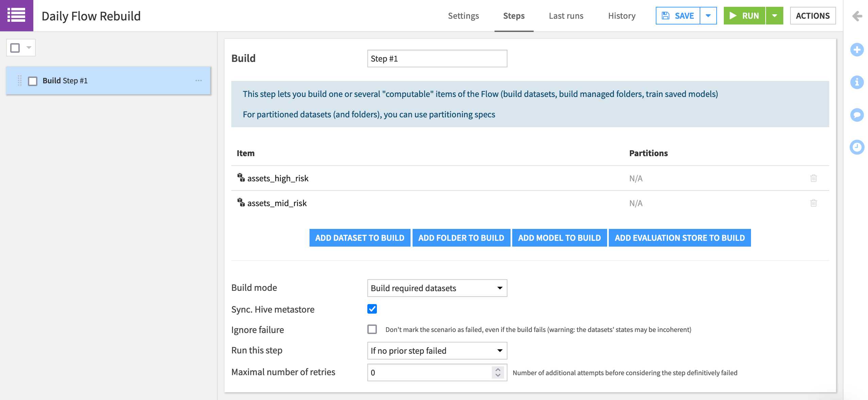Uncheck Sync. Hive metastore checkbox
Viewport: 868px width, 400px height.
pyautogui.click(x=372, y=309)
